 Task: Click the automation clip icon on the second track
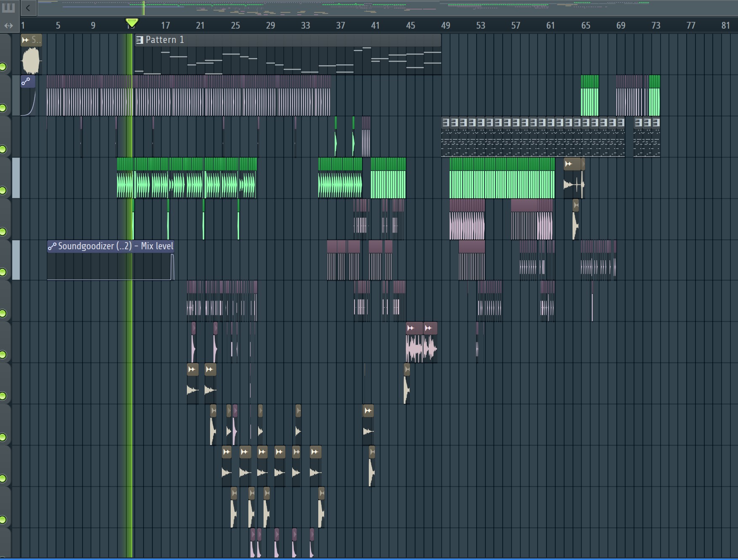pos(26,81)
